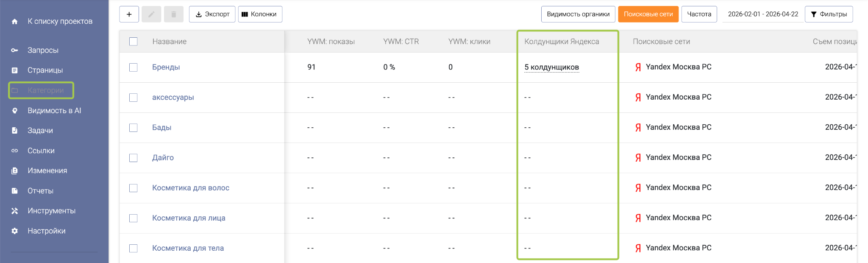
Task: Open the Косметика для волос category link
Action: 191,188
